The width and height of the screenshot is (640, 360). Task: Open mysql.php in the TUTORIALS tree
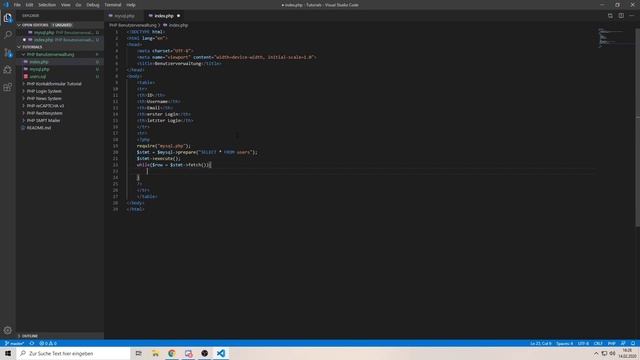coord(60,69)
